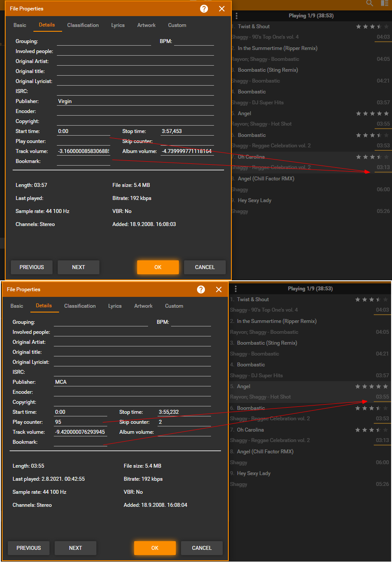Open the Artwork tab in the lower dialog
Image resolution: width=392 pixels, height=562 pixels.
[143, 306]
